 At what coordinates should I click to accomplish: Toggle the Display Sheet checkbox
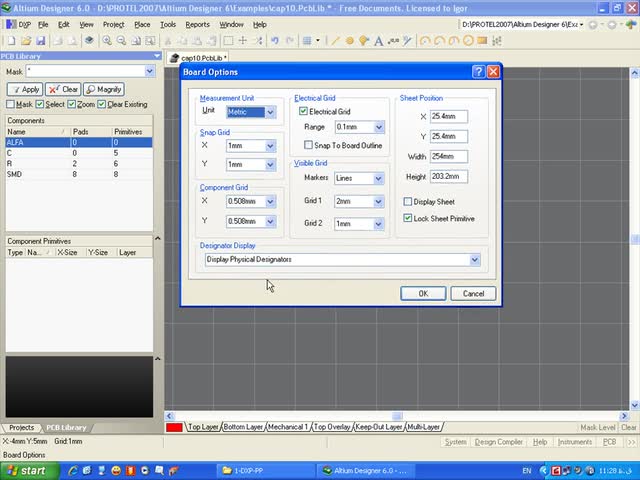(407, 202)
